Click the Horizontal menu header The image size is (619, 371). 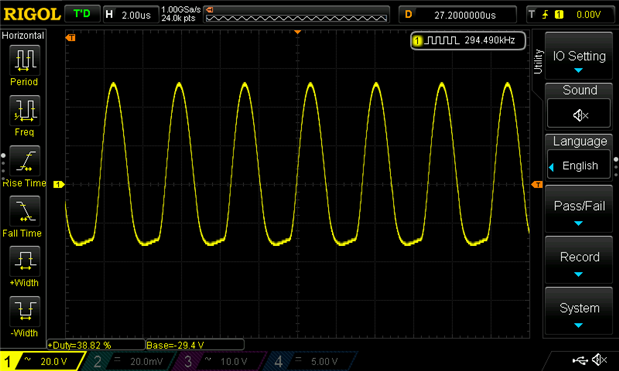[x=23, y=36]
